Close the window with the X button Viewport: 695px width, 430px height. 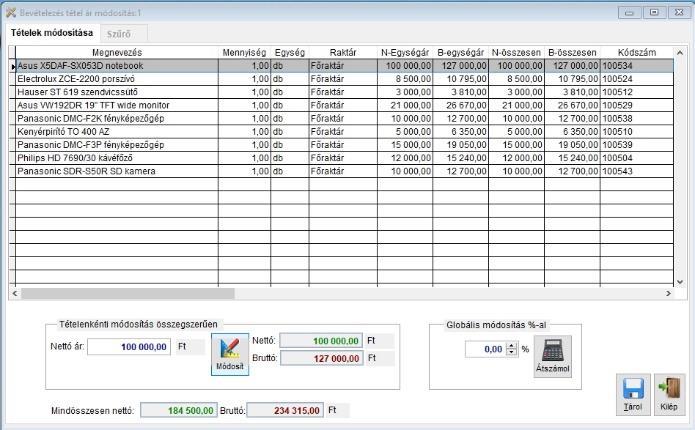click(x=679, y=12)
